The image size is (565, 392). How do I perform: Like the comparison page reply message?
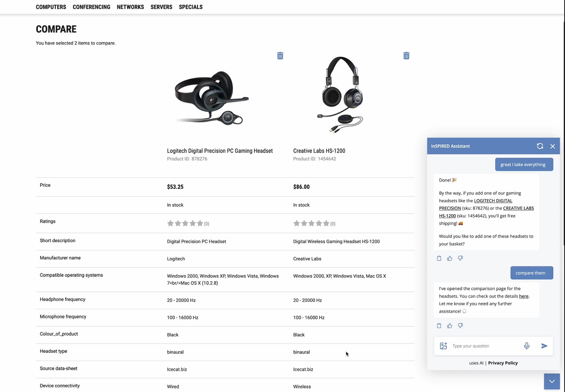click(x=450, y=326)
